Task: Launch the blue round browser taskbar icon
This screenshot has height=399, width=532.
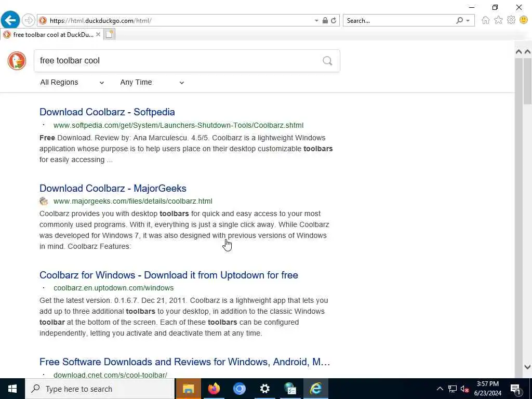Action: [239, 389]
